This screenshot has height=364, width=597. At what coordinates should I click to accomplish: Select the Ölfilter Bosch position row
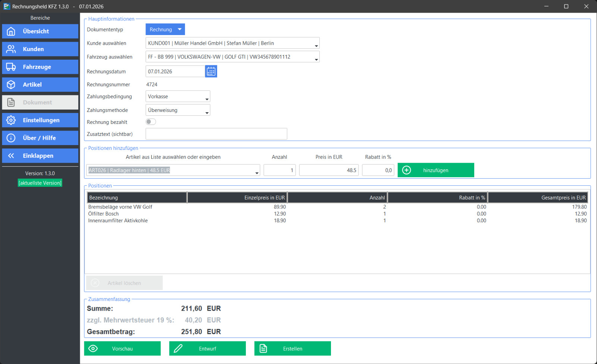[x=337, y=214]
